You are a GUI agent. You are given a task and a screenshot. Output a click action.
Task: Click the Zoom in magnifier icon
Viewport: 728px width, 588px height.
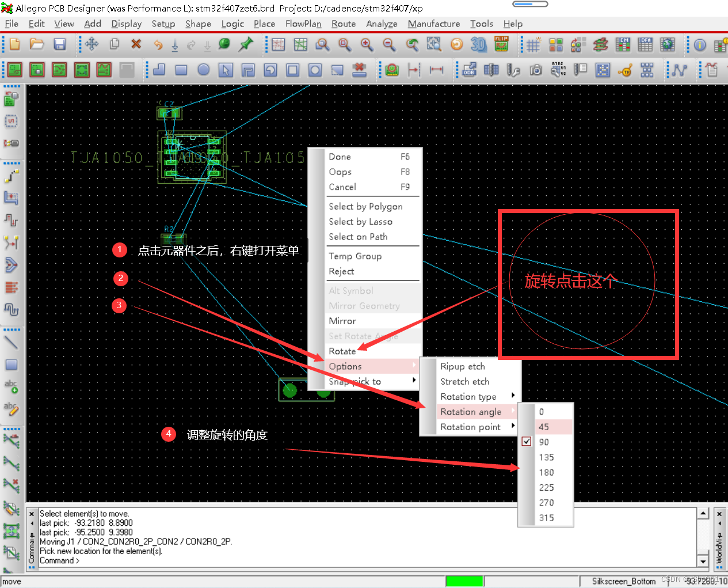pos(367,44)
